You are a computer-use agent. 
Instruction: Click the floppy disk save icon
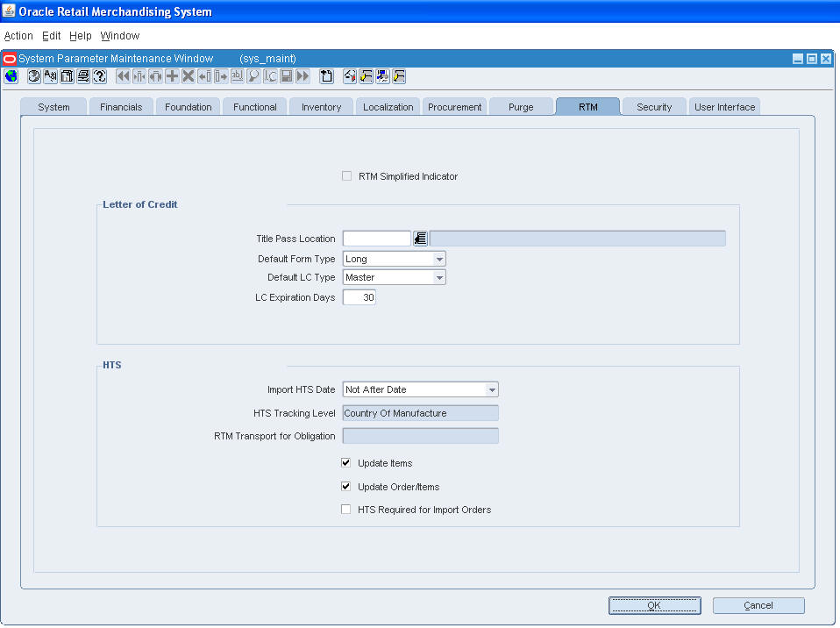click(286, 76)
